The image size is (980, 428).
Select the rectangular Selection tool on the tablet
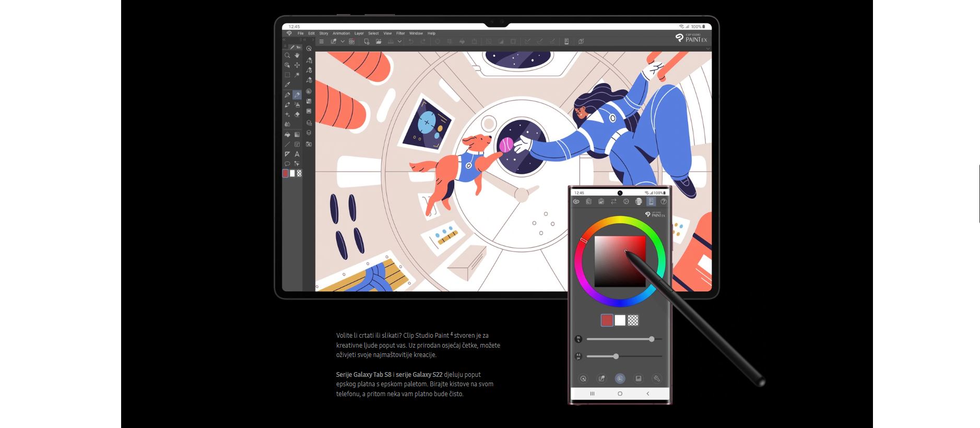click(288, 75)
